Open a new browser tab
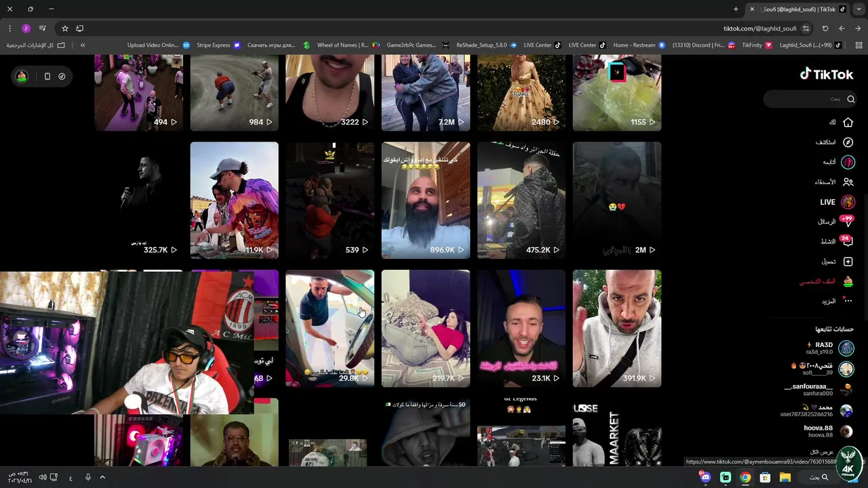The height and width of the screenshot is (488, 868). (x=736, y=9)
